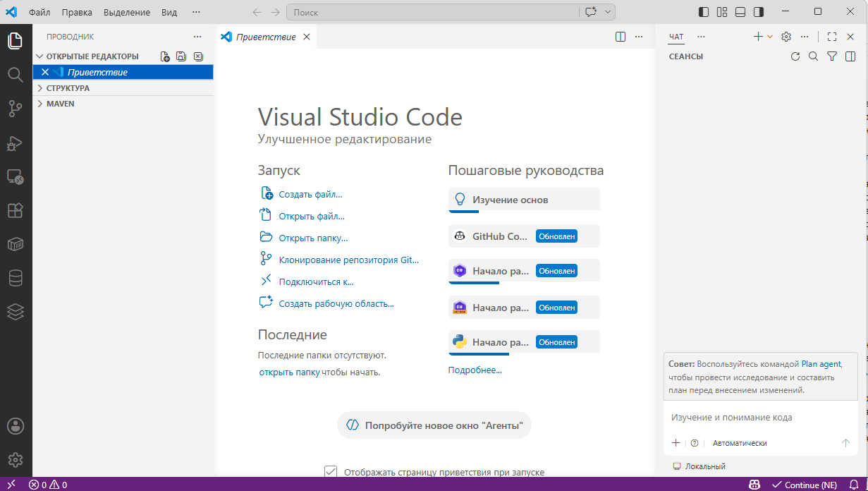
Task: Open Customize Layout from title bar
Action: (x=722, y=12)
